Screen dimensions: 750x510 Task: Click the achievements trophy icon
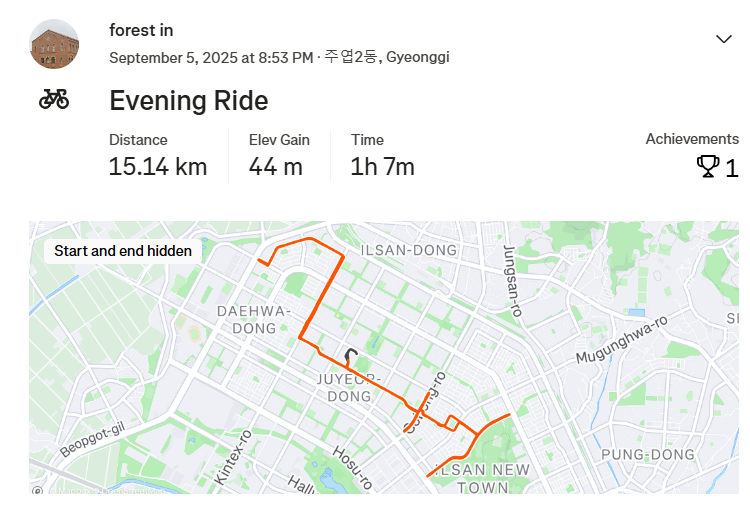pyautogui.click(x=708, y=167)
